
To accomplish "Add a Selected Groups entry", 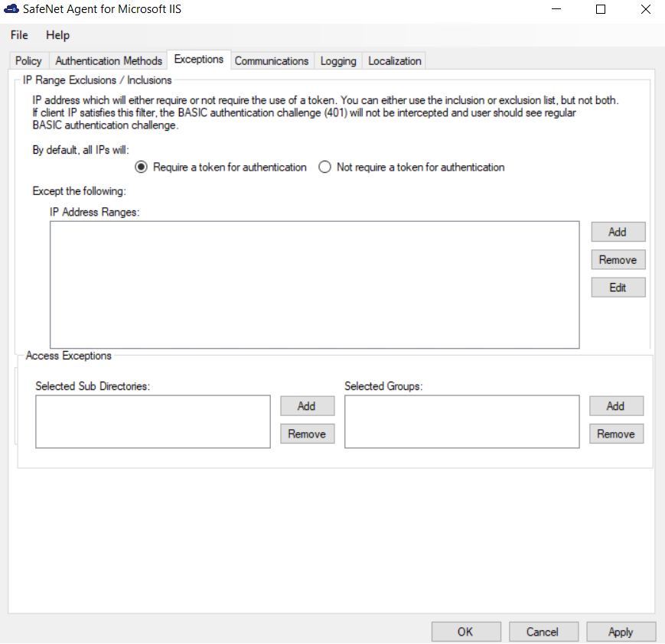I will click(x=616, y=406).
